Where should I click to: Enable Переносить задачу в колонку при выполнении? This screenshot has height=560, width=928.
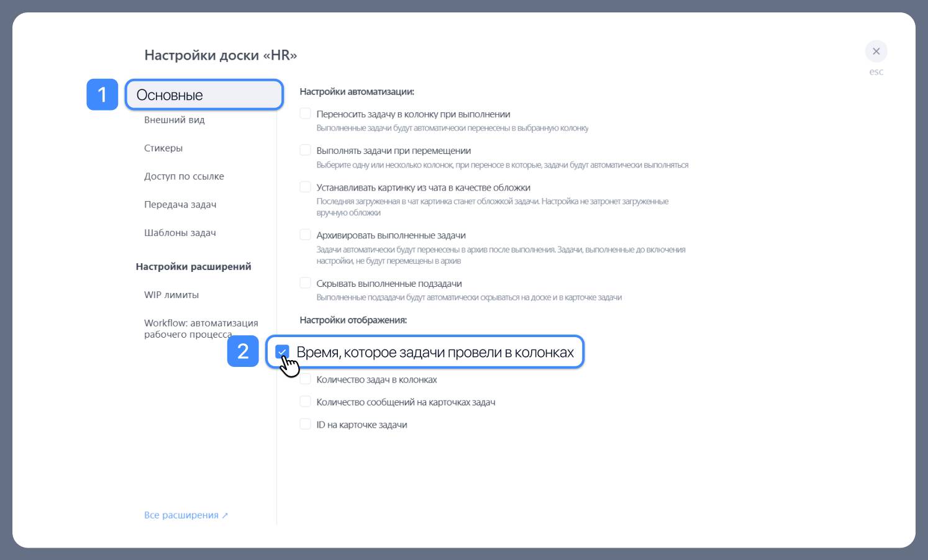pyautogui.click(x=305, y=114)
